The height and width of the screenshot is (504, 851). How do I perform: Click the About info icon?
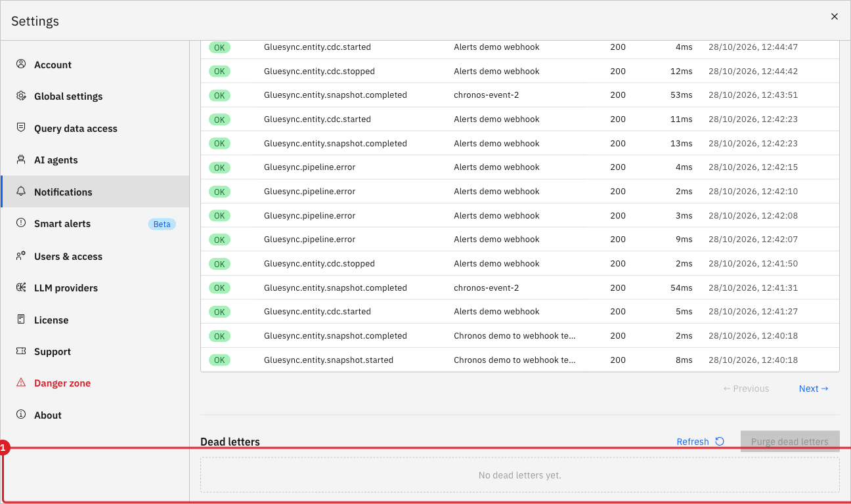pyautogui.click(x=21, y=415)
